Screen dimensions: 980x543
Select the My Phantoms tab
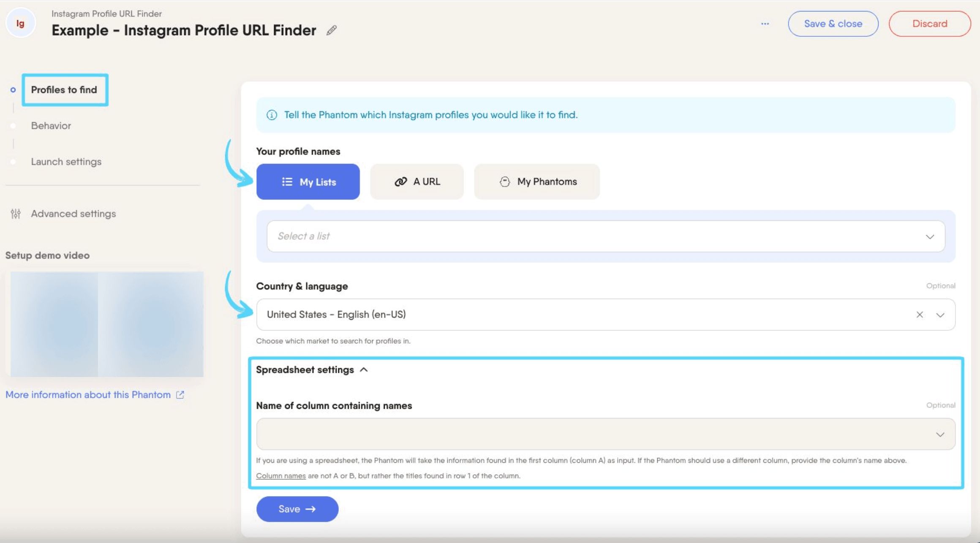point(537,182)
